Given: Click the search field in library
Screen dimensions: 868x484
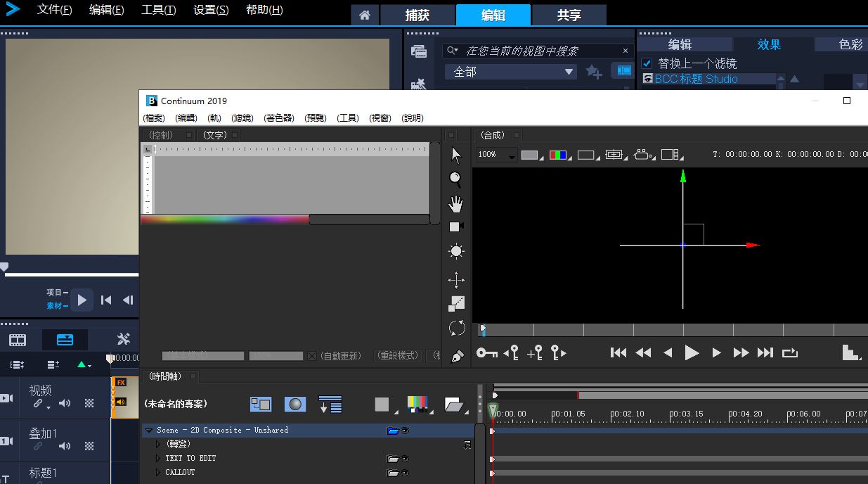Looking at the screenshot, I should pos(538,51).
